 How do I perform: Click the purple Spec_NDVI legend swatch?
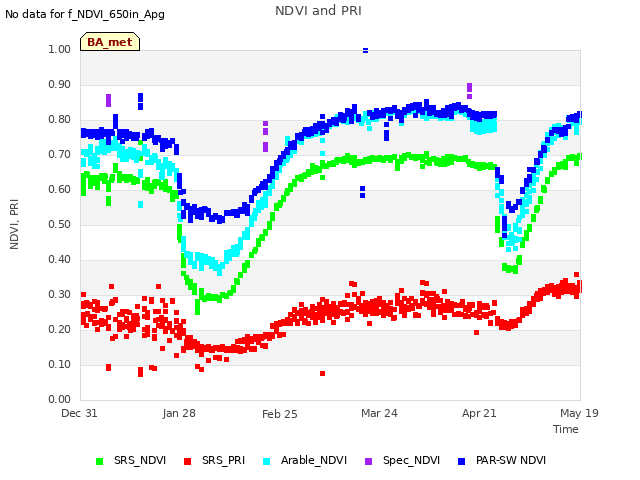tap(368, 461)
